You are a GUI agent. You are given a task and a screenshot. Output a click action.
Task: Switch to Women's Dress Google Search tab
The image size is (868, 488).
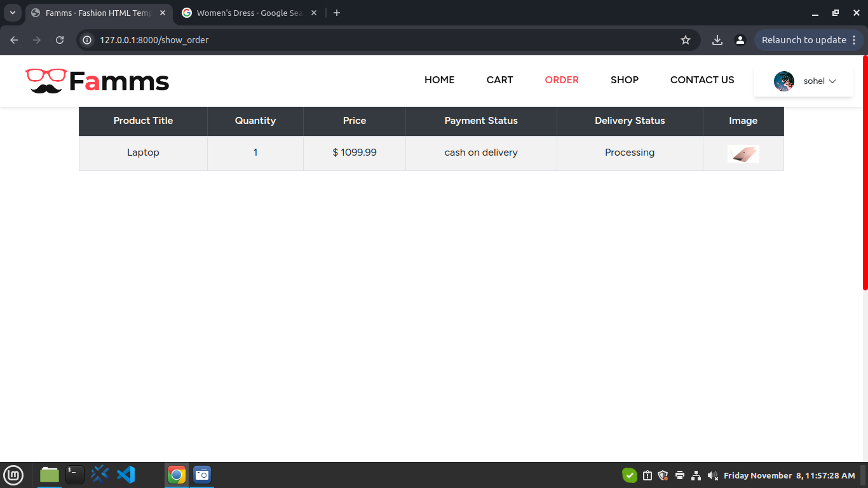point(249,13)
